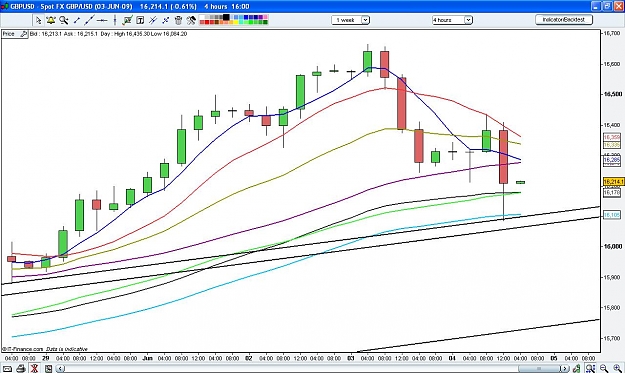Click the horizontal scrollbar thumb

(x=539, y=369)
